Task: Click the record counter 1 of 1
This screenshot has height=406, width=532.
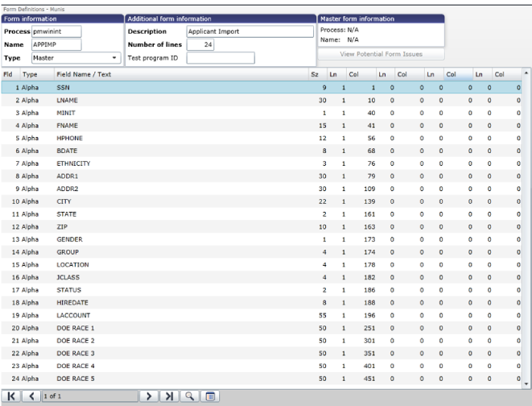Action: coord(90,396)
